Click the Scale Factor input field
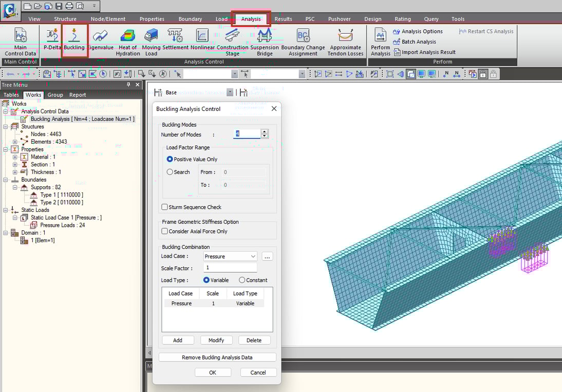This screenshot has width=562, height=392. pos(230,267)
